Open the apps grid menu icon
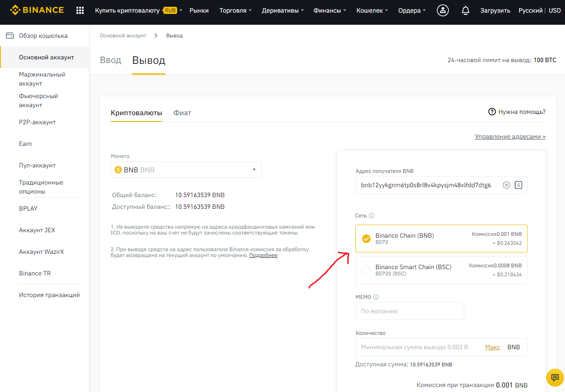565x392 pixels. click(80, 10)
